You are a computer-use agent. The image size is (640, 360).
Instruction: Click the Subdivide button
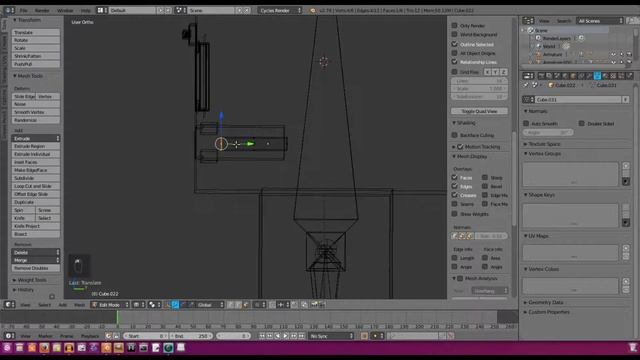(36, 178)
